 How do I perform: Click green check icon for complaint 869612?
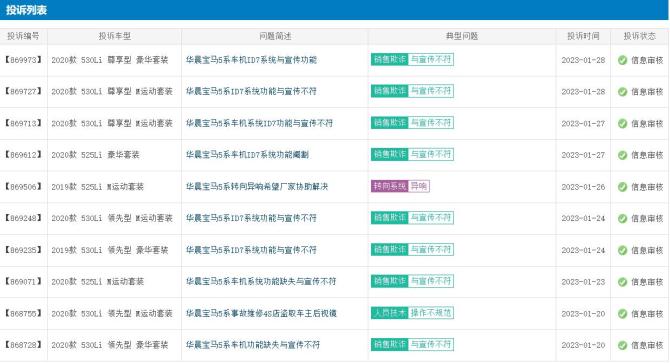tap(623, 155)
